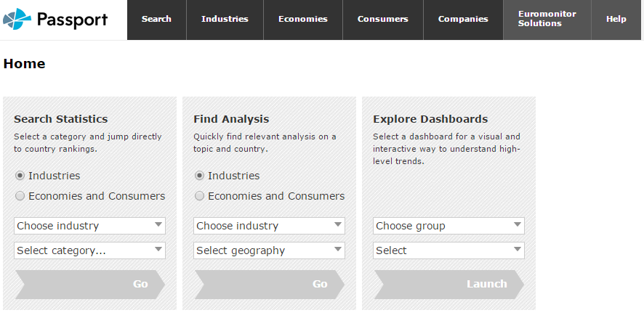Open the Industries menu
Viewport: 644px width, 318px height.
point(225,20)
